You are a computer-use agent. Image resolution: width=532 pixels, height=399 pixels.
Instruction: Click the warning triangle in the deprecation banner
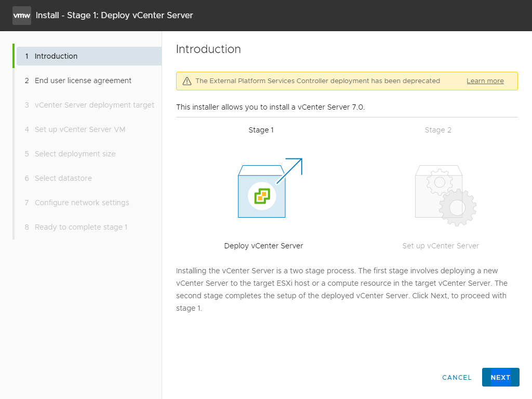tap(185, 81)
